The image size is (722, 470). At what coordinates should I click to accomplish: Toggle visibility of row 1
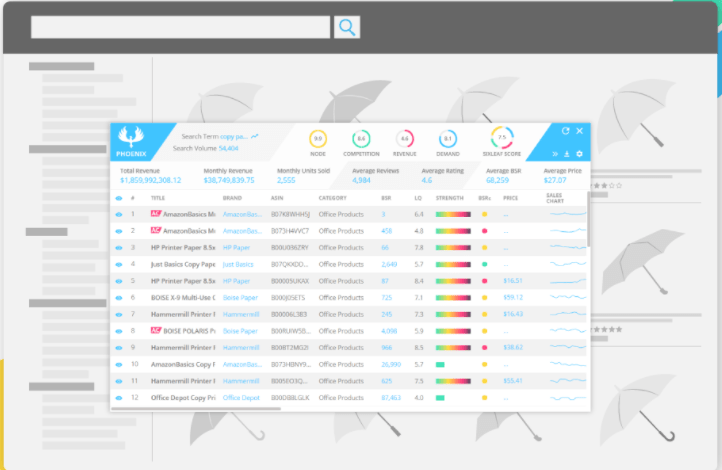pyautogui.click(x=119, y=215)
